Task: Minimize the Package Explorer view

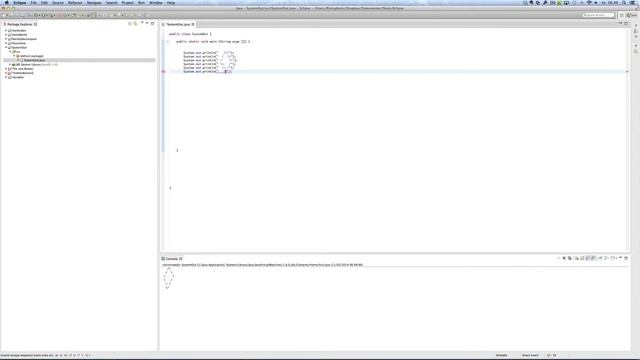Action: (147, 23)
